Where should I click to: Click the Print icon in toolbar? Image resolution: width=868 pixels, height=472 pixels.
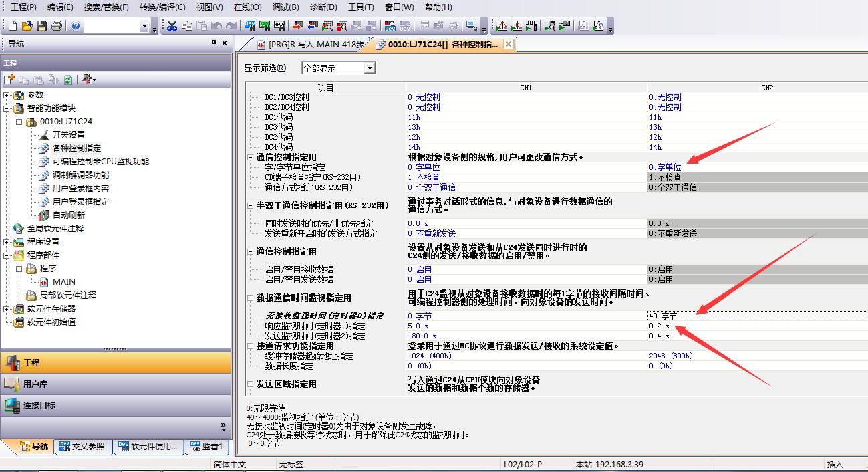coord(57,26)
